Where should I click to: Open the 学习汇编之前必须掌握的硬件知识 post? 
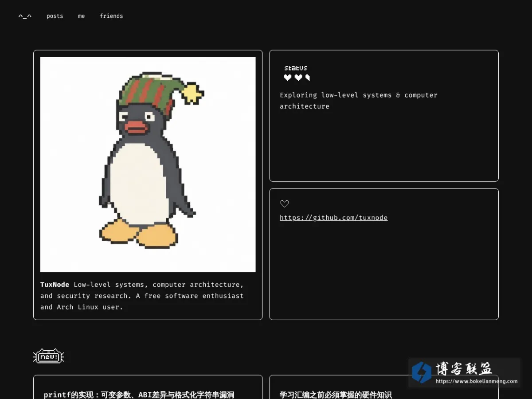pos(336,395)
